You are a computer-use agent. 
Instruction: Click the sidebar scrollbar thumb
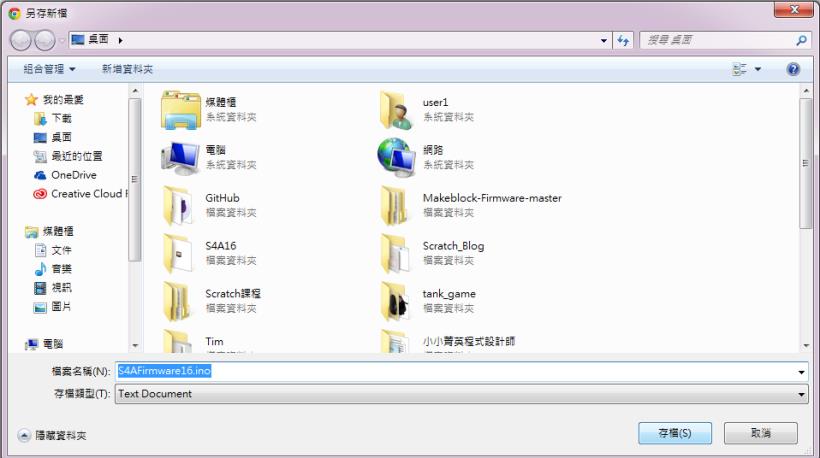[x=135, y=179]
